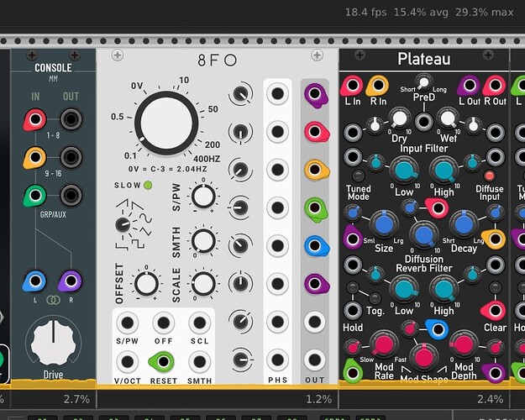Screen dimensions: 525x420
Task: Click Plateau Size CV jack with purple cable
Action: click(352, 239)
